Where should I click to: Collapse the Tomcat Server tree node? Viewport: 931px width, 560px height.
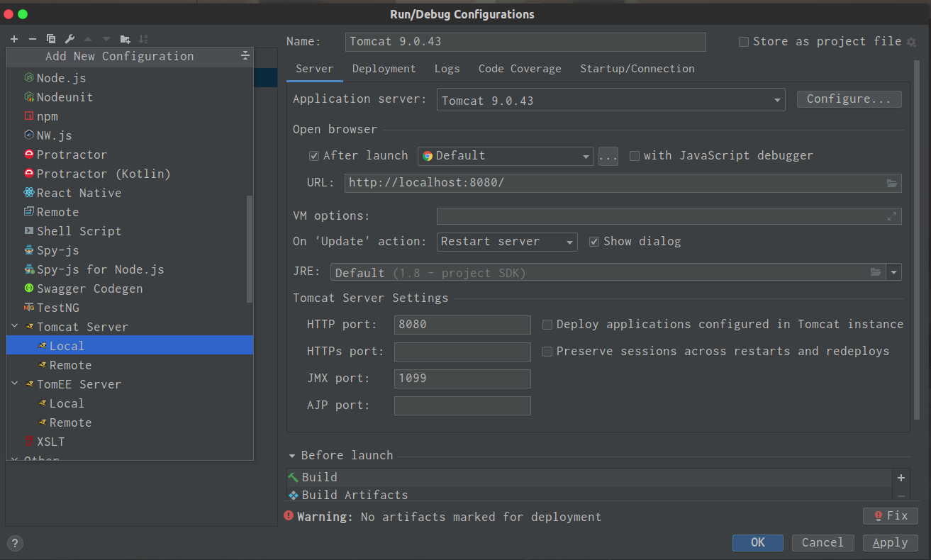click(x=14, y=327)
